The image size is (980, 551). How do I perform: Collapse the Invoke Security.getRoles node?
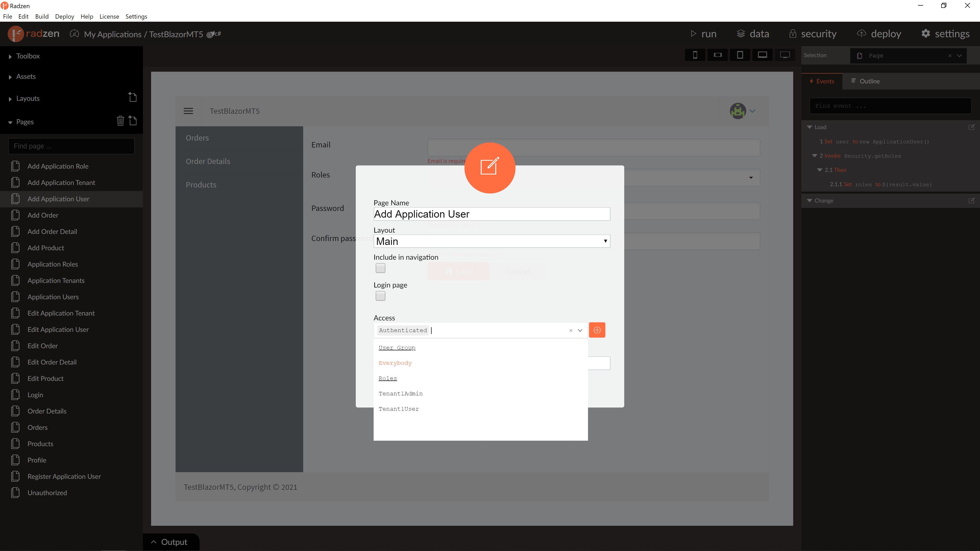click(815, 156)
